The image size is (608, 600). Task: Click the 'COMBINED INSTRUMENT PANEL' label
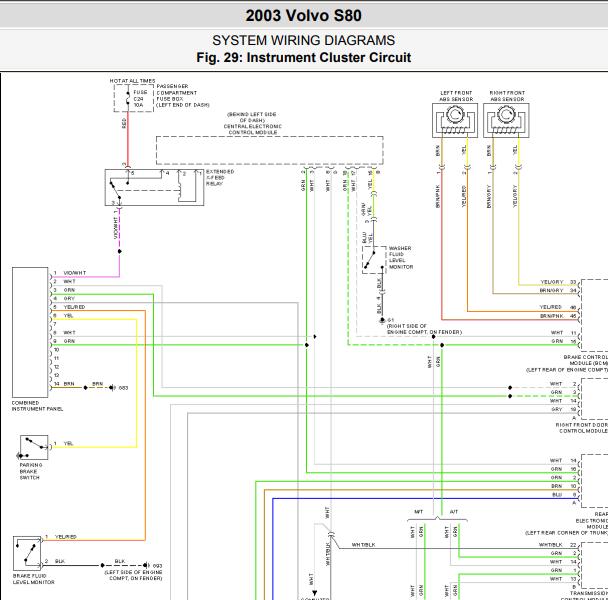tap(37, 406)
